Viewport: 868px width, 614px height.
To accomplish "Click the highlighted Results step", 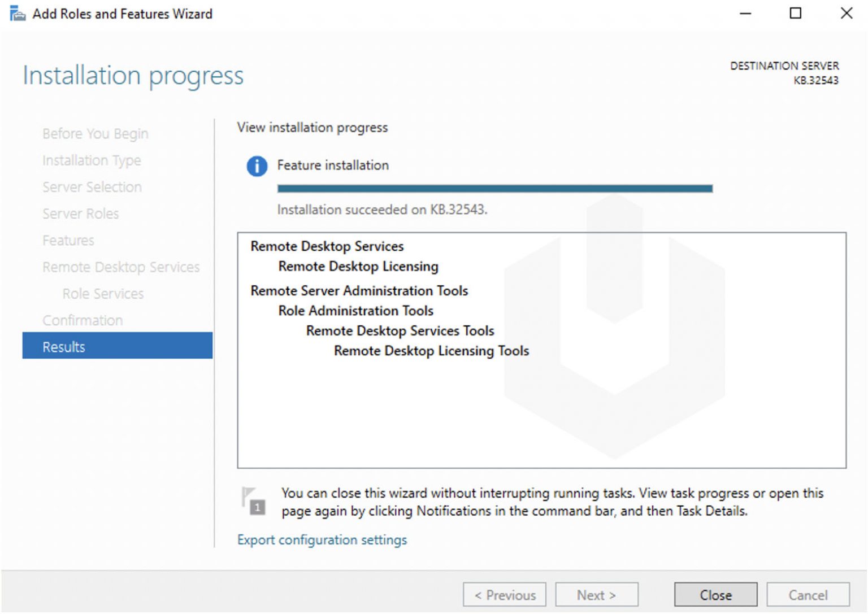I will point(63,346).
